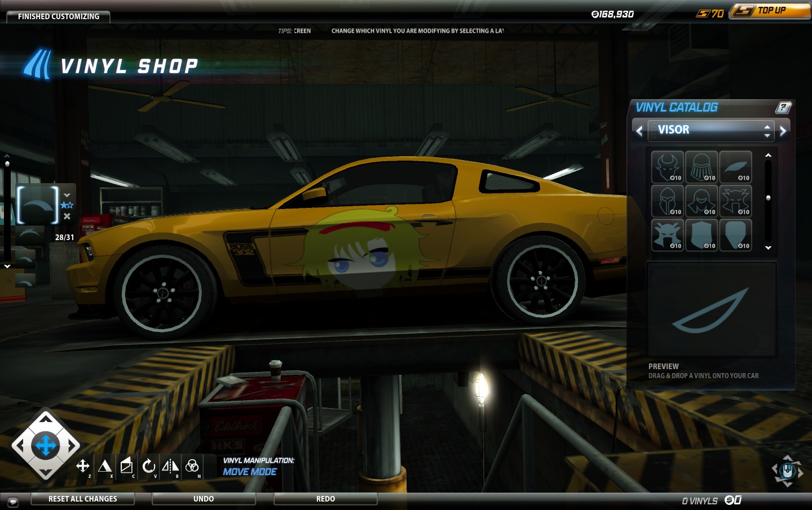This screenshot has width=812, height=510.
Task: Go to next vinyl category arrow
Action: point(783,131)
